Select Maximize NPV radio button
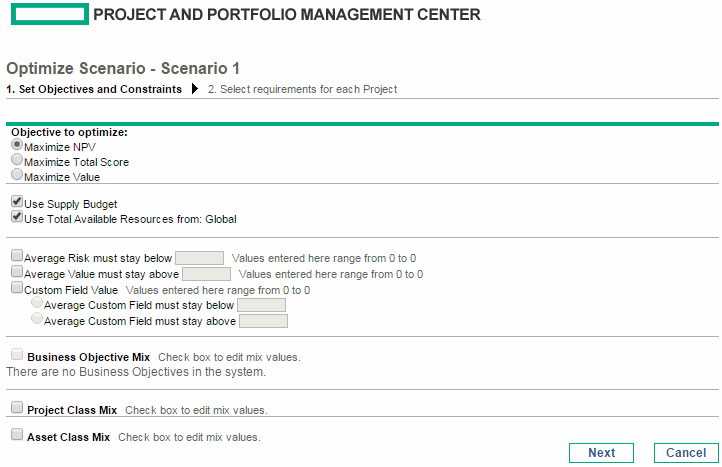Image resolution: width=722 pixels, height=467 pixels. coord(17,145)
